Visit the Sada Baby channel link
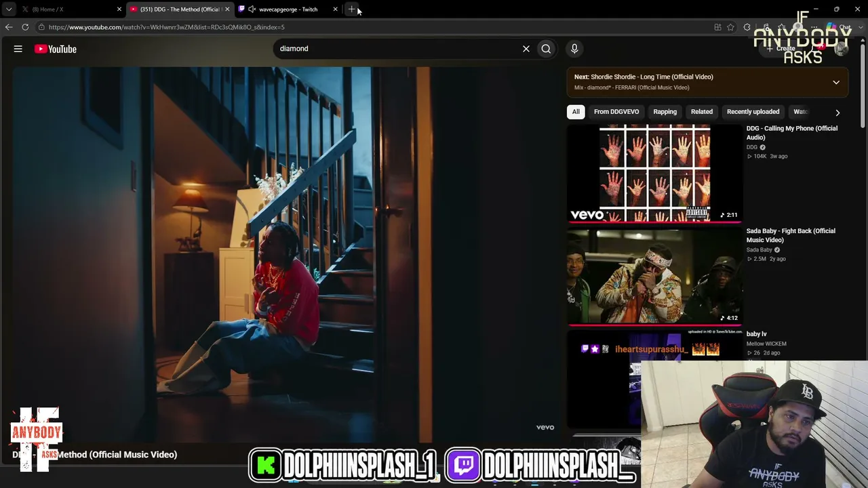This screenshot has height=488, width=868. click(759, 250)
